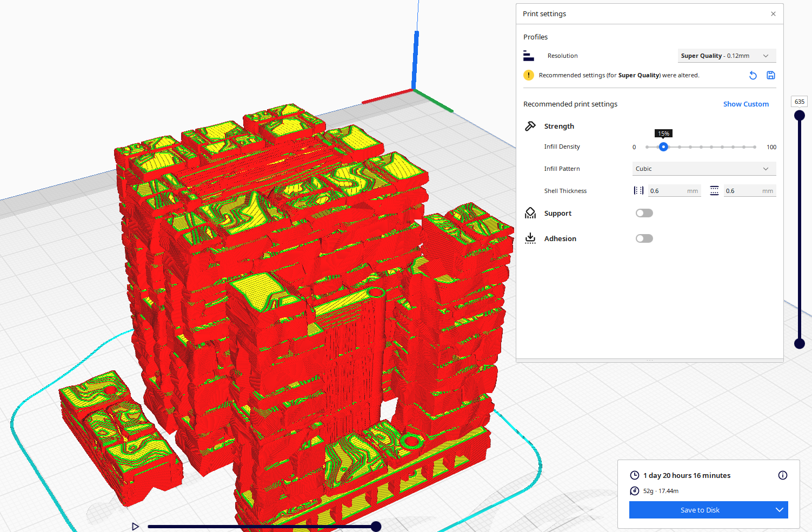Image resolution: width=812 pixels, height=532 pixels.
Task: Click the warning icon next to Recommended settings
Action: pos(528,75)
